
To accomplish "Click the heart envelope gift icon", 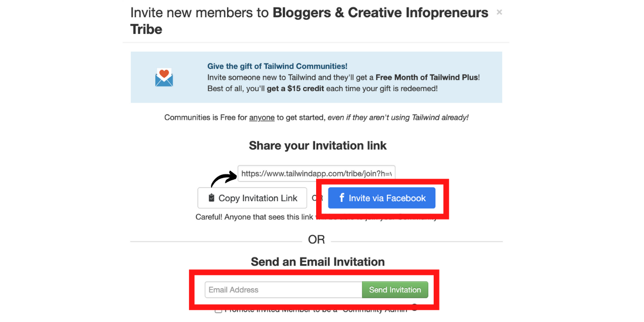I will (164, 78).
